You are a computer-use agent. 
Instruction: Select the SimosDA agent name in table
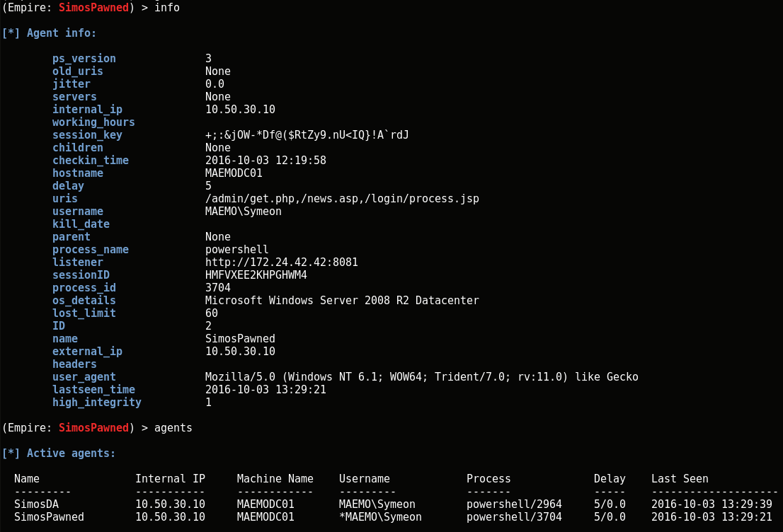click(36, 504)
